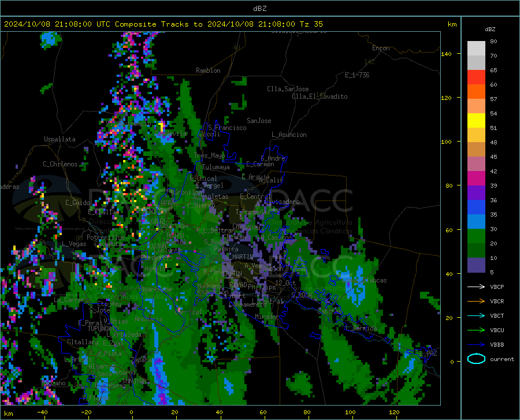The height and width of the screenshot is (420, 520).
Task: Click the '120' tick on bottom axis
Action: 394,412
